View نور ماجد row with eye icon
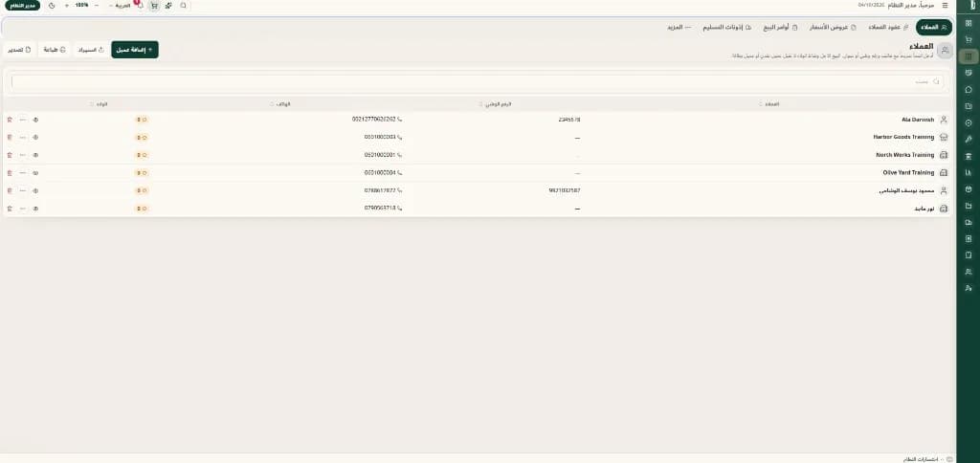Viewport: 980px width, 463px height. tap(35, 209)
